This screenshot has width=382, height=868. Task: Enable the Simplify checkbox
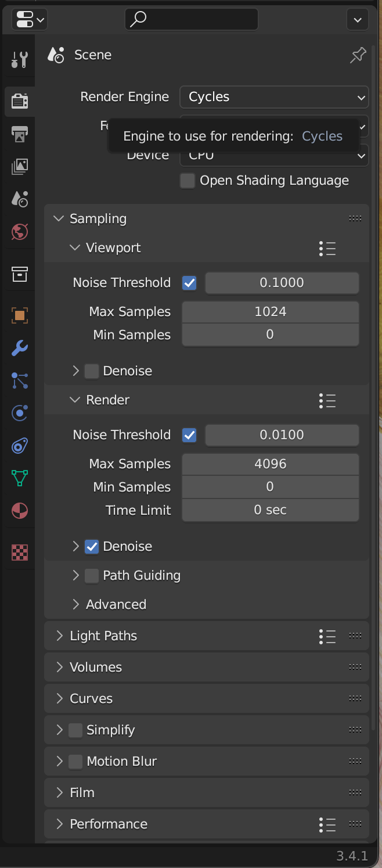pos(75,730)
